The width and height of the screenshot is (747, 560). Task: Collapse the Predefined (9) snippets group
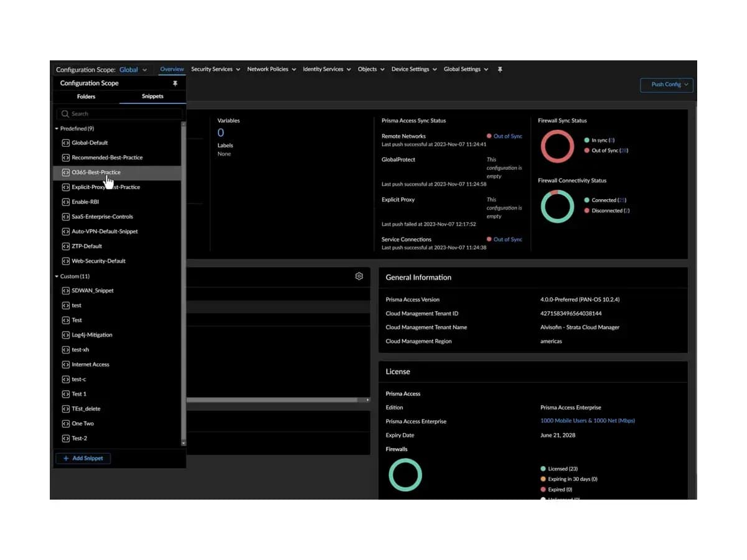point(57,129)
